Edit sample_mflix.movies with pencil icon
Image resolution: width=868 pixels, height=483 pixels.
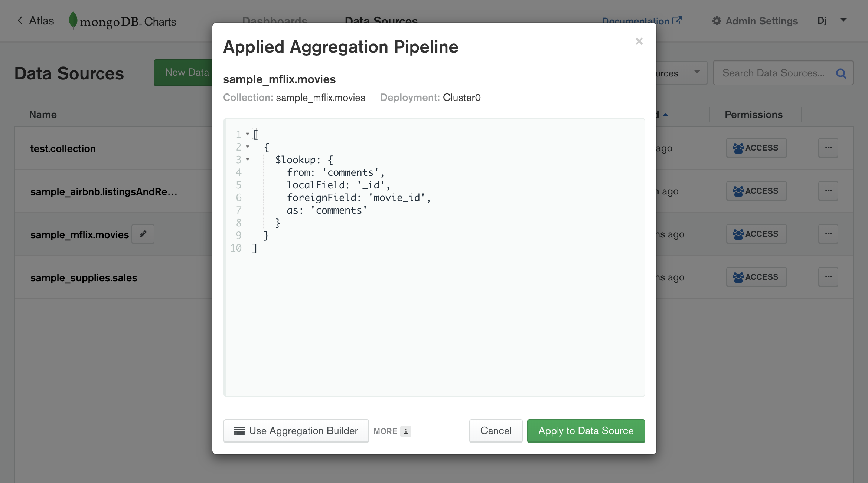click(143, 234)
